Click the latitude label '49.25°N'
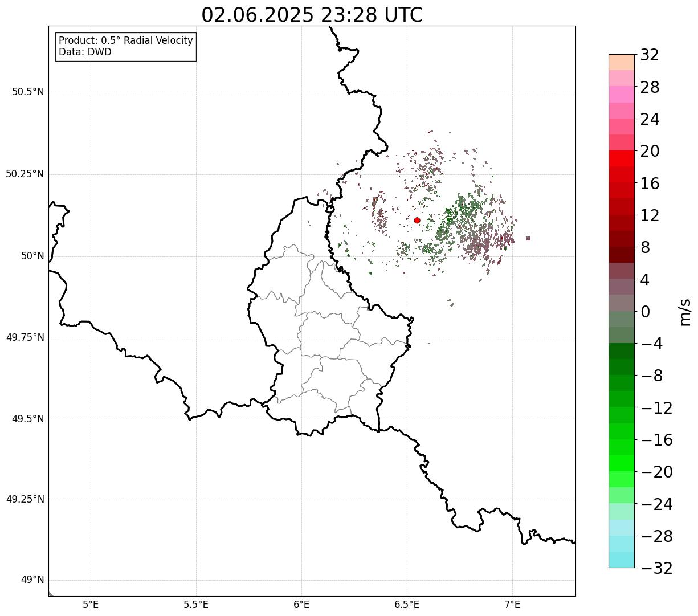 click(x=25, y=500)
